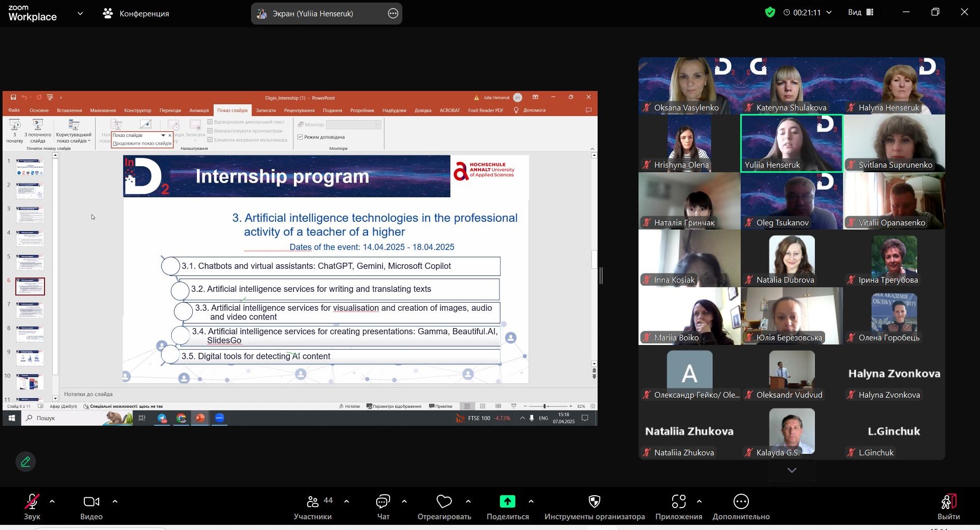The height and width of the screenshot is (530, 980).
Task: Open the Приложения apps icon
Action: (678, 502)
